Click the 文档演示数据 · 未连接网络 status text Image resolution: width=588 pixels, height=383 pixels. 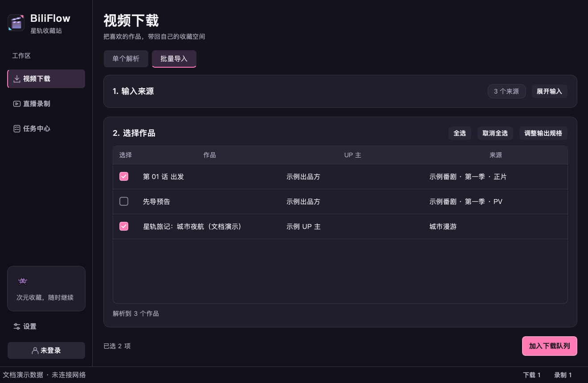point(44,375)
